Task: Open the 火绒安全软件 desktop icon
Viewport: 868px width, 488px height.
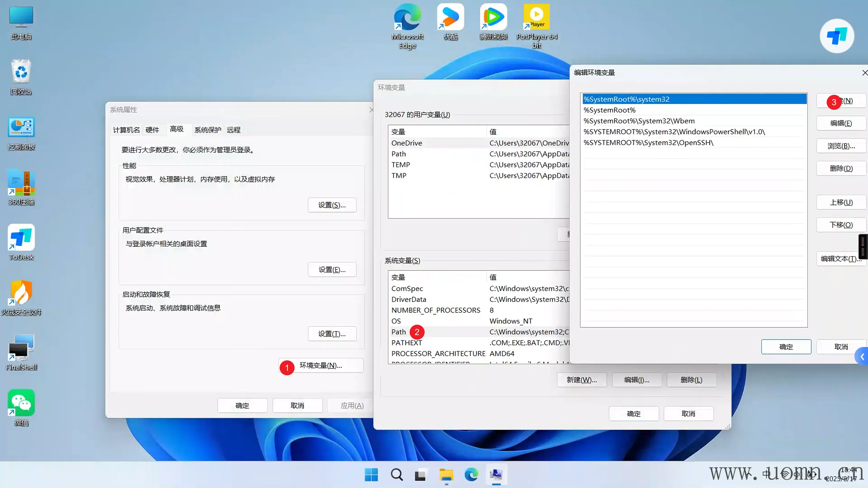Action: [x=21, y=293]
